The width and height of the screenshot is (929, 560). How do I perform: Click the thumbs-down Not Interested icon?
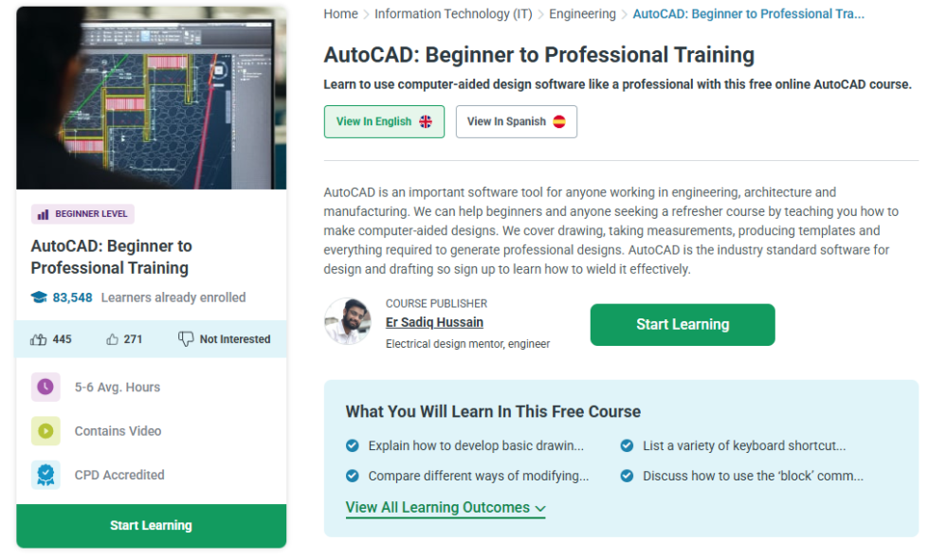[x=186, y=339]
